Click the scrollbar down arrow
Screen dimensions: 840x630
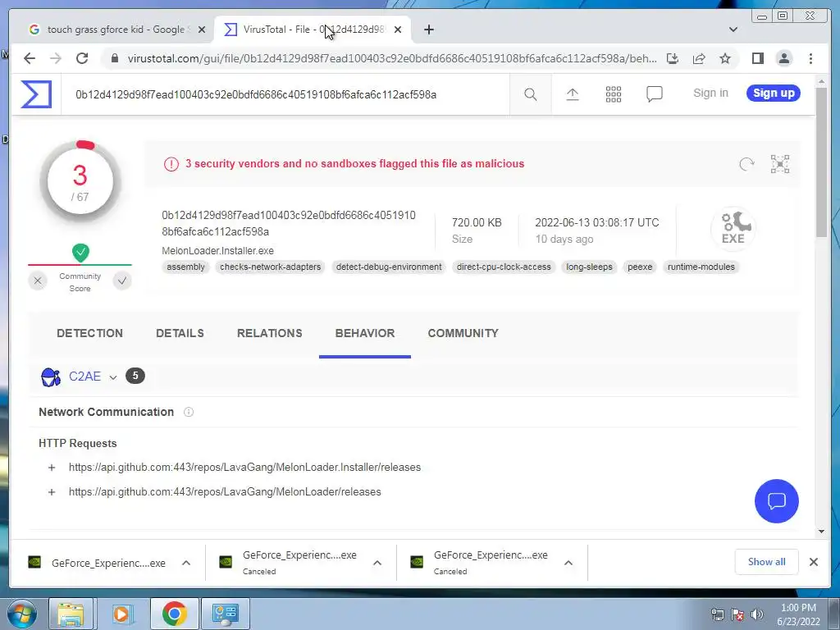[821, 532]
